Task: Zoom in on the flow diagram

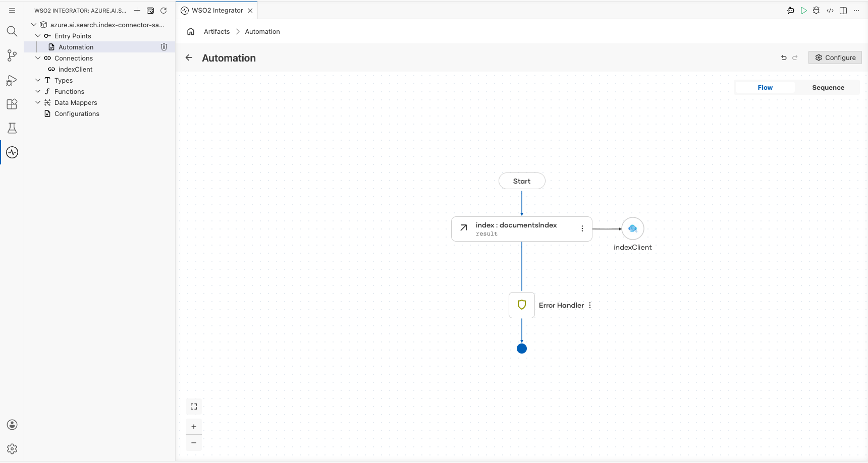Action: click(x=194, y=427)
